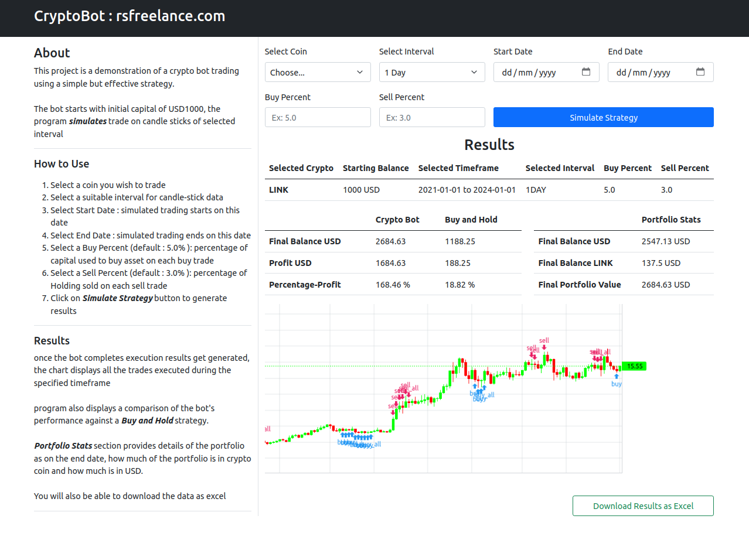The width and height of the screenshot is (749, 560).
Task: Select the LINK cell in results table
Action: tap(278, 190)
